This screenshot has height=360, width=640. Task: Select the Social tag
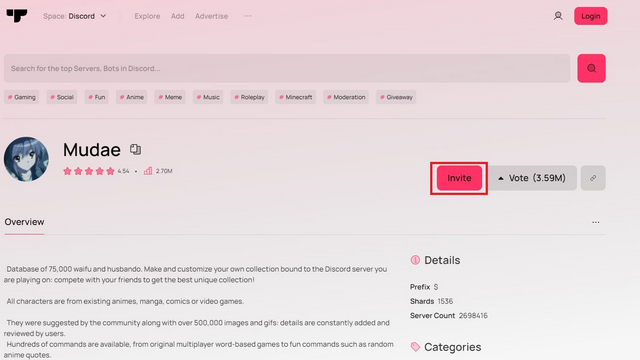pos(62,97)
